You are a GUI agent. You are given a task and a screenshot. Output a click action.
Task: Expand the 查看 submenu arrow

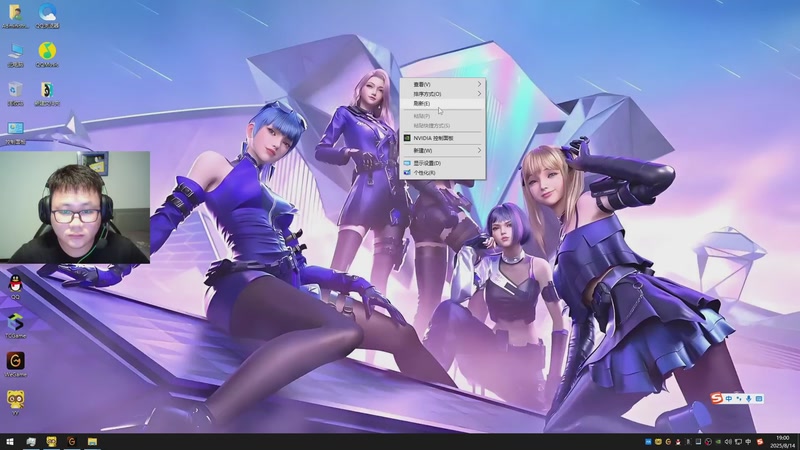479,84
